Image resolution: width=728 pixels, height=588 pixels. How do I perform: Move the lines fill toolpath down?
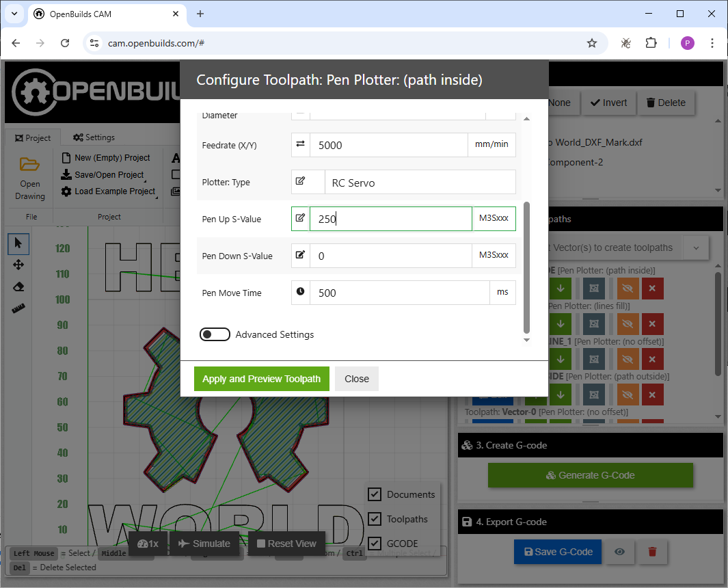pyautogui.click(x=561, y=323)
